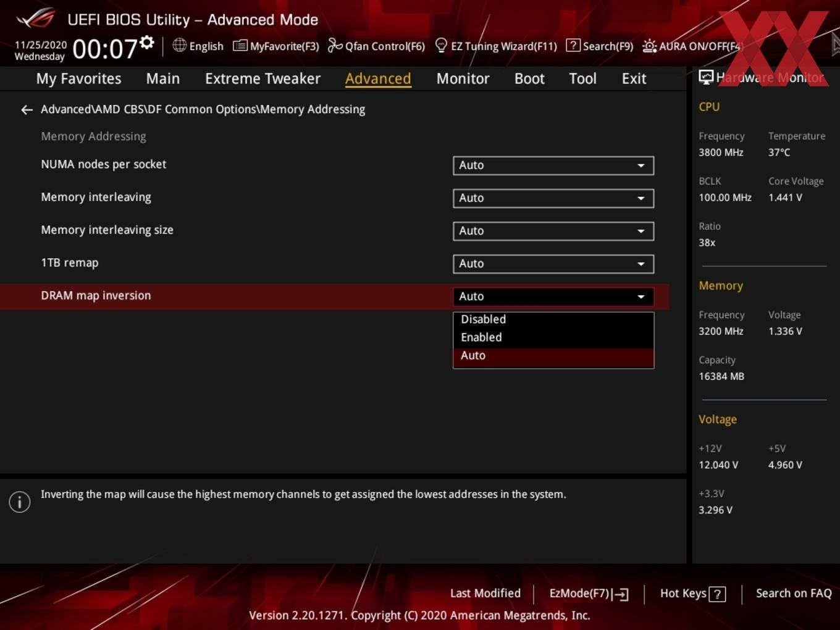Click the Hardware Monitor screen icon
The image size is (840, 630).
[x=706, y=77]
